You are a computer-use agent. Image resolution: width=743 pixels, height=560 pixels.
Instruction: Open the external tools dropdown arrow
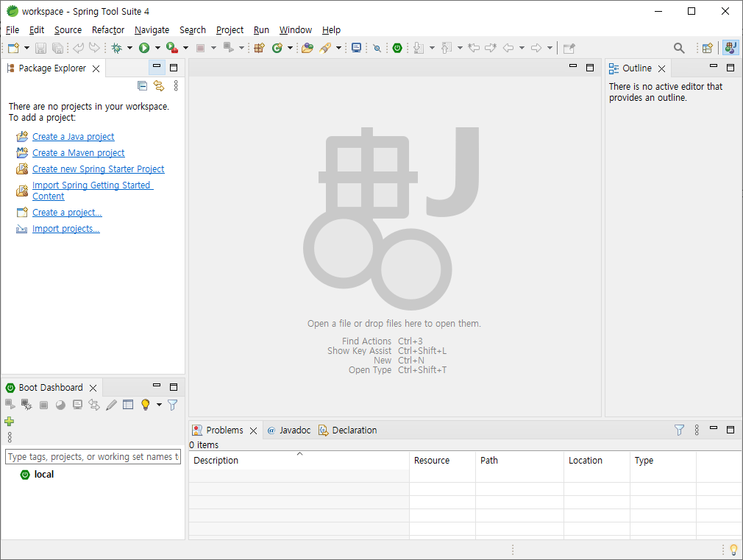coord(185,48)
